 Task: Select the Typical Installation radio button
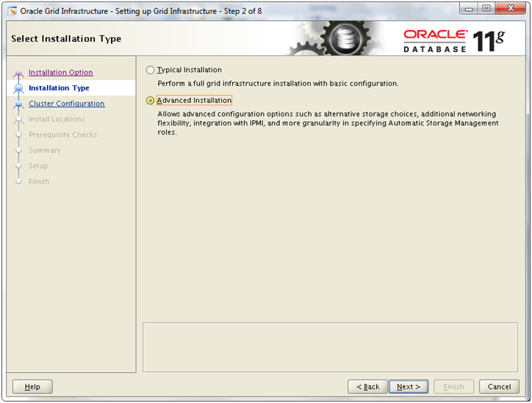click(150, 70)
